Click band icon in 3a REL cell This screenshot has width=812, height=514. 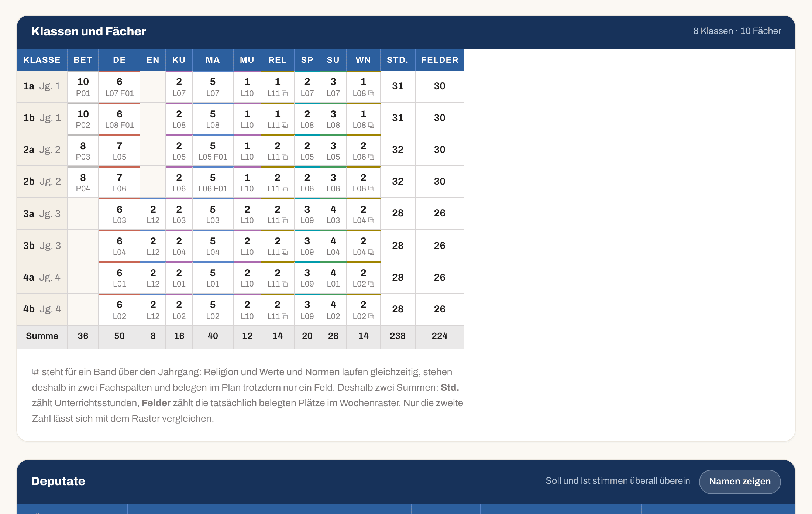coord(285,220)
